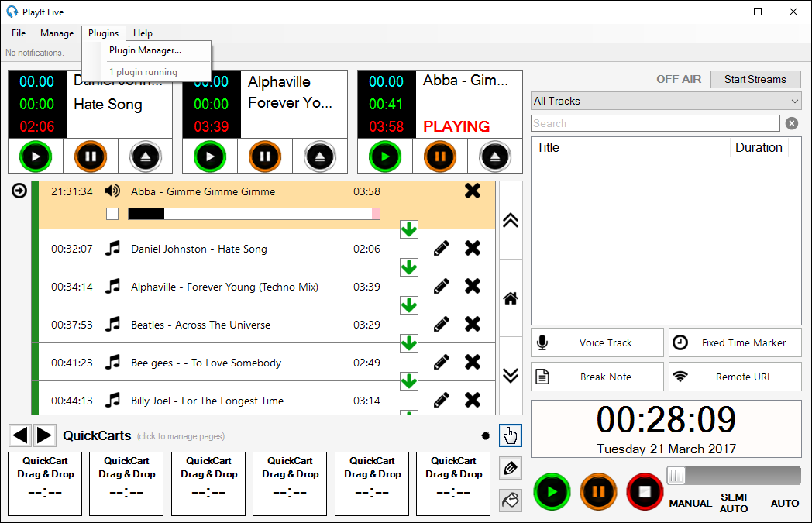This screenshot has height=523, width=812.
Task: Toggle green segue arrow after Across The Universe
Action: point(409,343)
